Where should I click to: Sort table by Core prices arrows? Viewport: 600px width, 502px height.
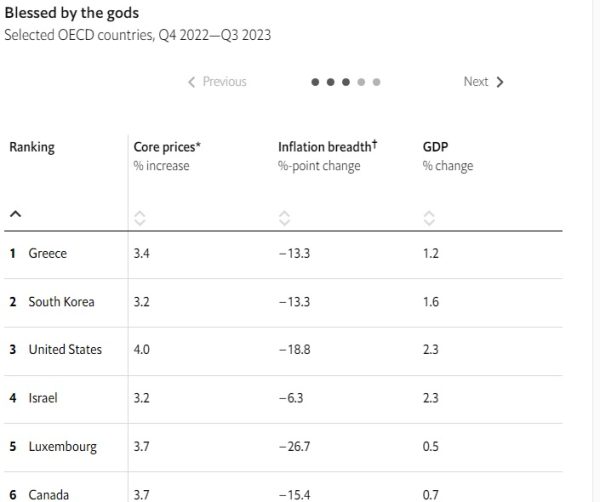pyautogui.click(x=140, y=217)
